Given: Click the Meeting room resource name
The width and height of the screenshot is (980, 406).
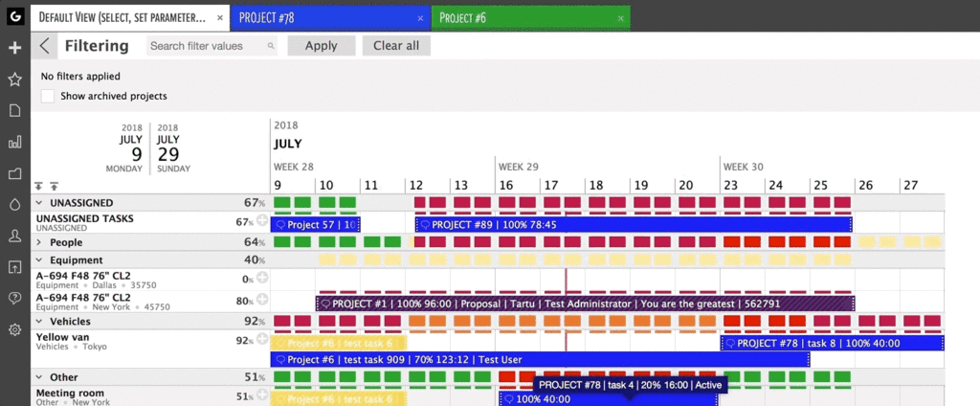Looking at the screenshot, I should coord(69,393).
